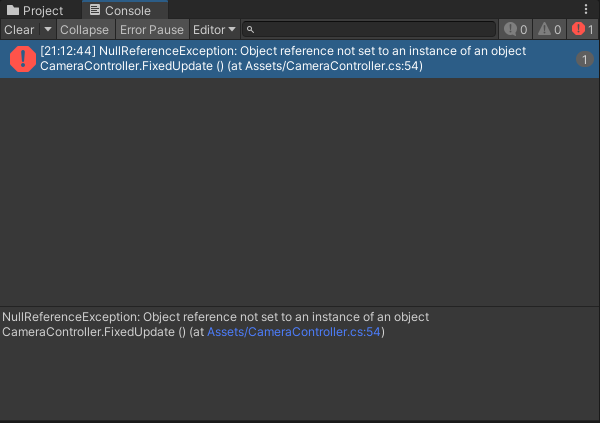The height and width of the screenshot is (423, 600).
Task: Click the log entry's count badge
Action: 584,60
